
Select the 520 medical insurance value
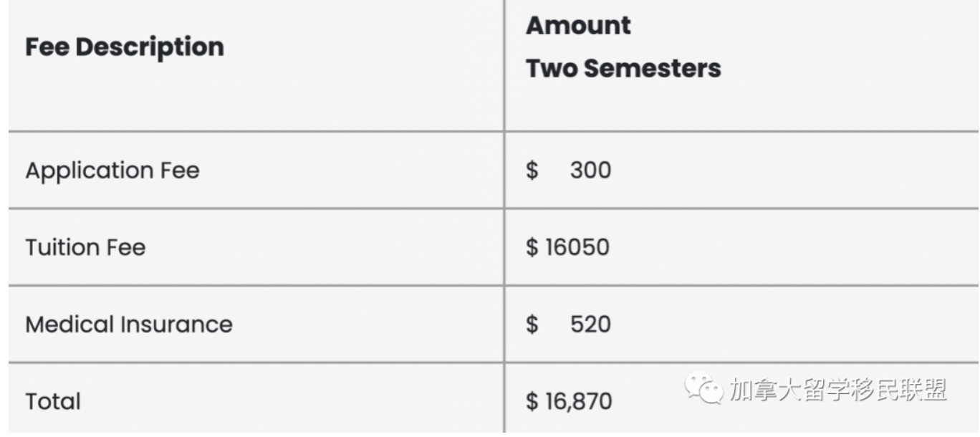590,324
